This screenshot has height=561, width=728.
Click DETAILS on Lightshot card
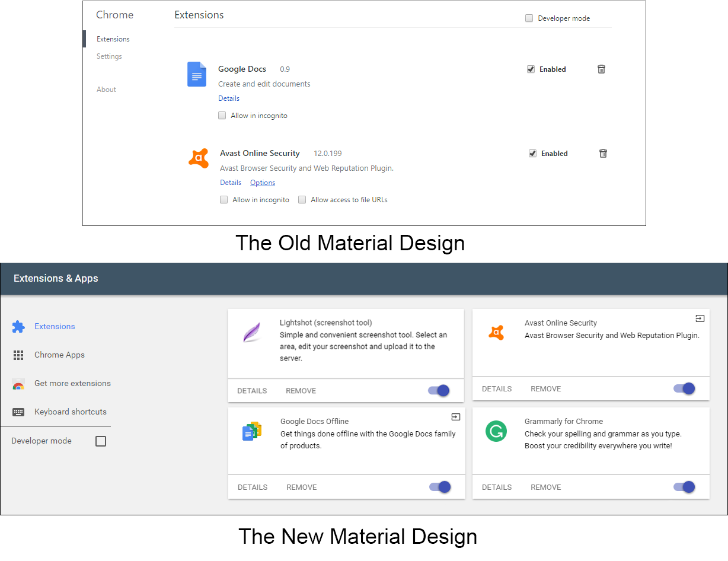tap(252, 391)
